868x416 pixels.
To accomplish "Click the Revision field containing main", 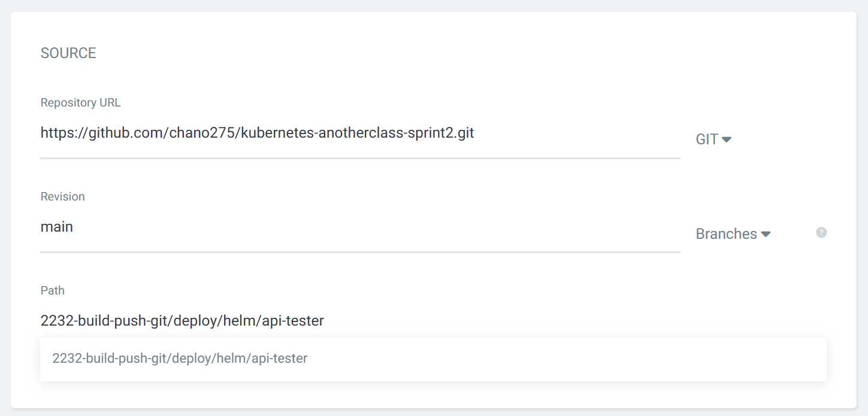I will [359, 227].
